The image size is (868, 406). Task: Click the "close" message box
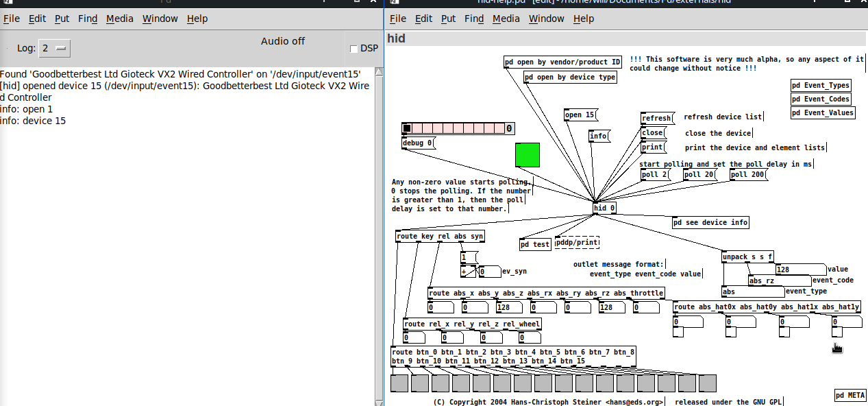point(653,133)
